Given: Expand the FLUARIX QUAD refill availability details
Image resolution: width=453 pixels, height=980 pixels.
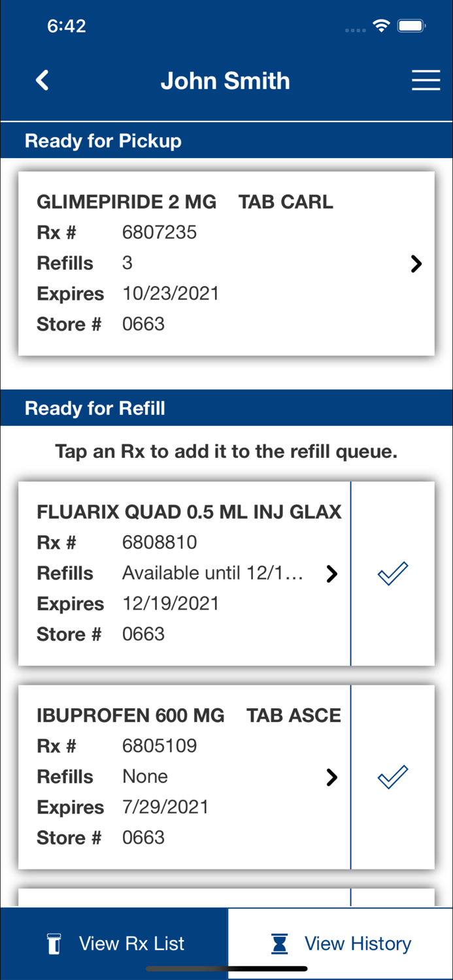Looking at the screenshot, I should click(x=332, y=573).
